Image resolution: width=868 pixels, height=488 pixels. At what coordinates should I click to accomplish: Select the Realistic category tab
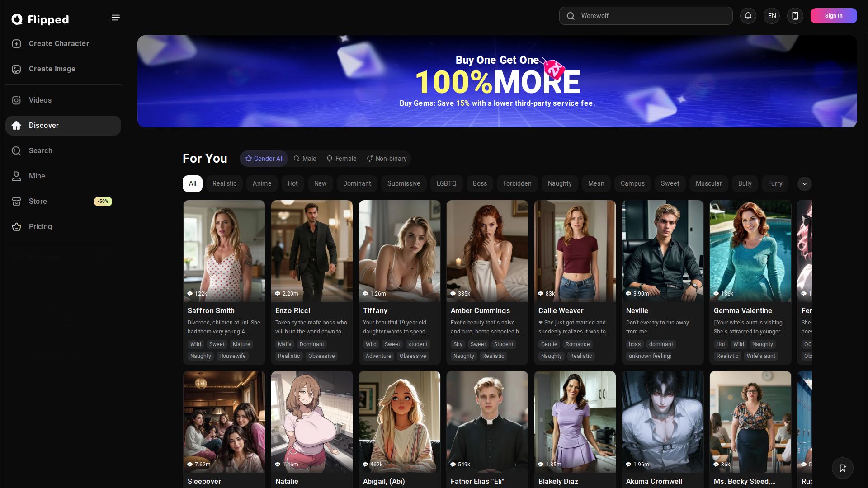click(225, 183)
